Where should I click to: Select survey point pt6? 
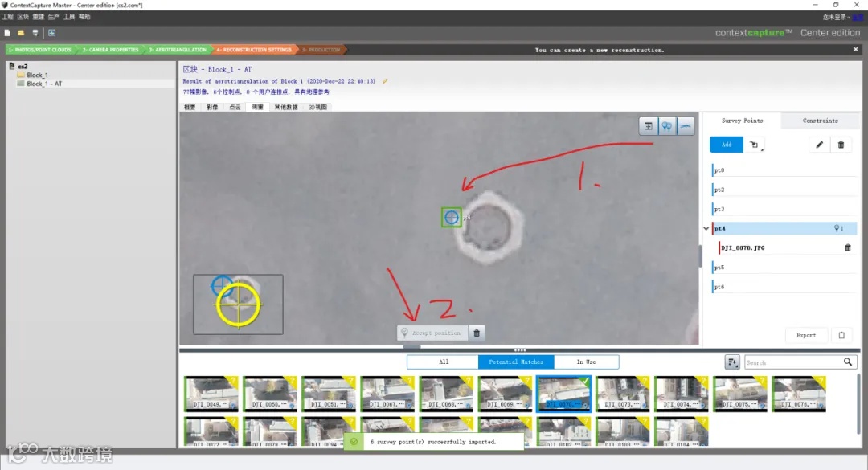click(x=784, y=287)
